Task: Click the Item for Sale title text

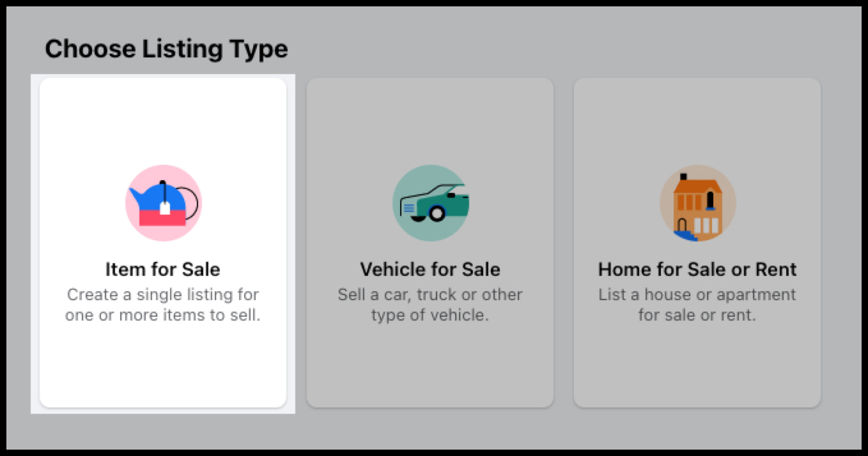Action: (163, 269)
